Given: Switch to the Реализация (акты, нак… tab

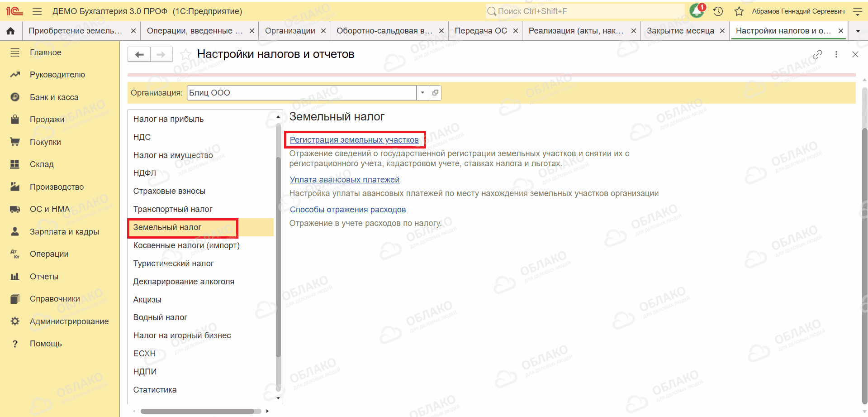Looking at the screenshot, I should pyautogui.click(x=576, y=31).
